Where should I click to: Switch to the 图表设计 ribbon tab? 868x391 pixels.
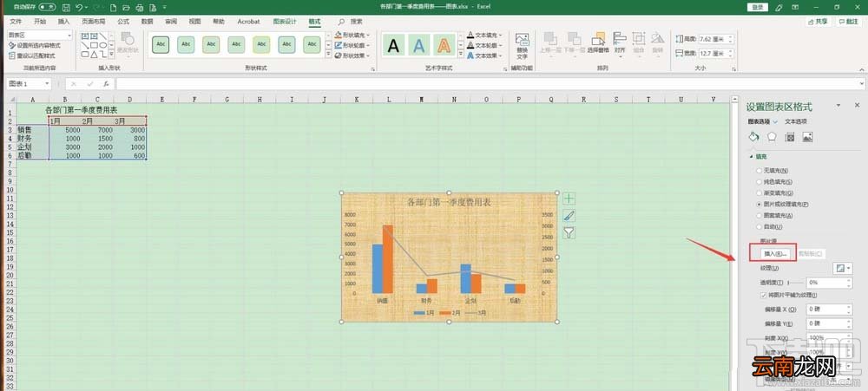(285, 22)
